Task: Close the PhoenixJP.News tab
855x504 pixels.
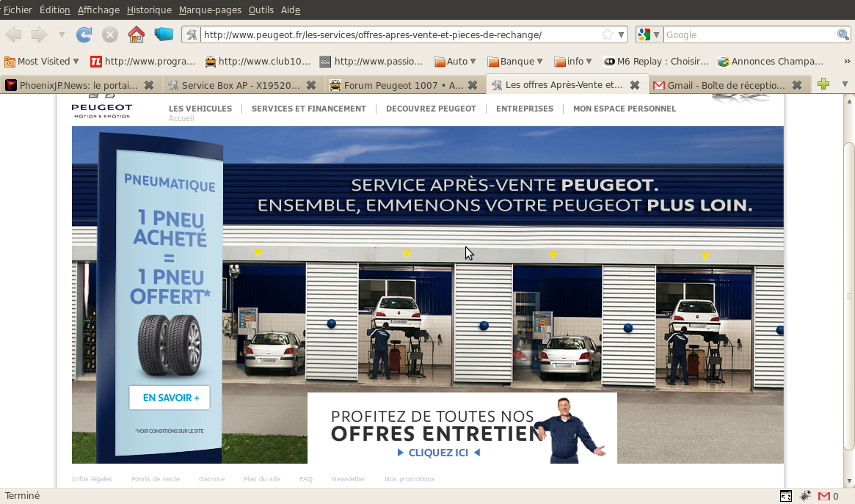Action: pyautogui.click(x=149, y=85)
